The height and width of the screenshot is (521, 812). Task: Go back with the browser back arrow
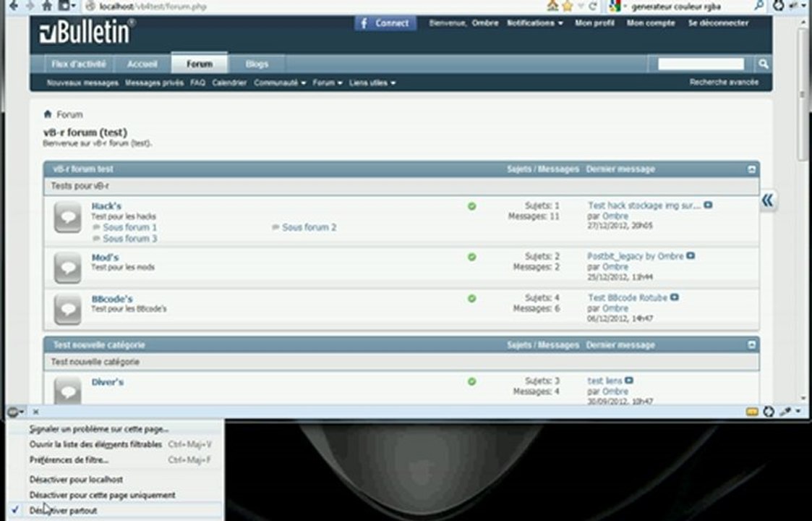click(x=14, y=6)
